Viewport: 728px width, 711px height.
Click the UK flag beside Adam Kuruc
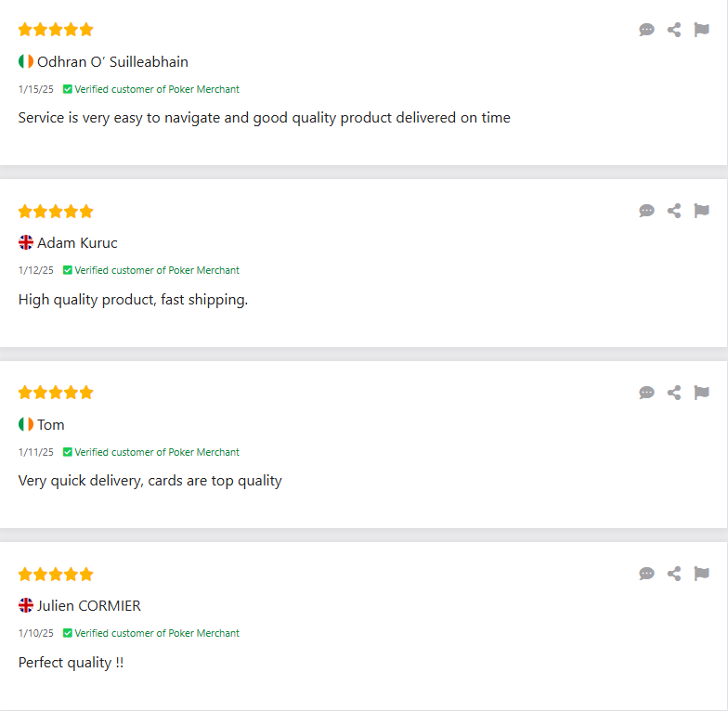click(x=26, y=242)
